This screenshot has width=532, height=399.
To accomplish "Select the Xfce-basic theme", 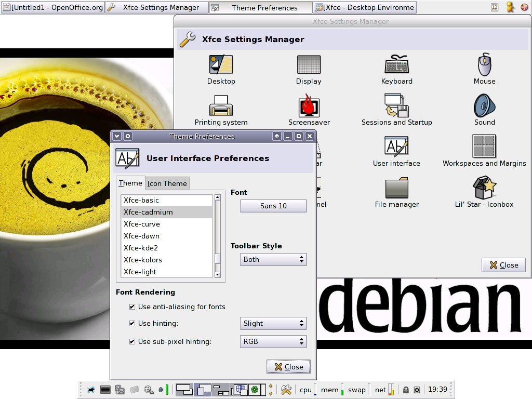I will pos(166,200).
